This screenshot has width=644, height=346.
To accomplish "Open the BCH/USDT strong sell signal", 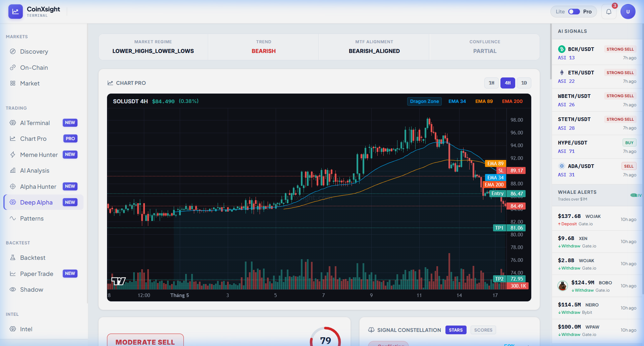I will (597, 53).
